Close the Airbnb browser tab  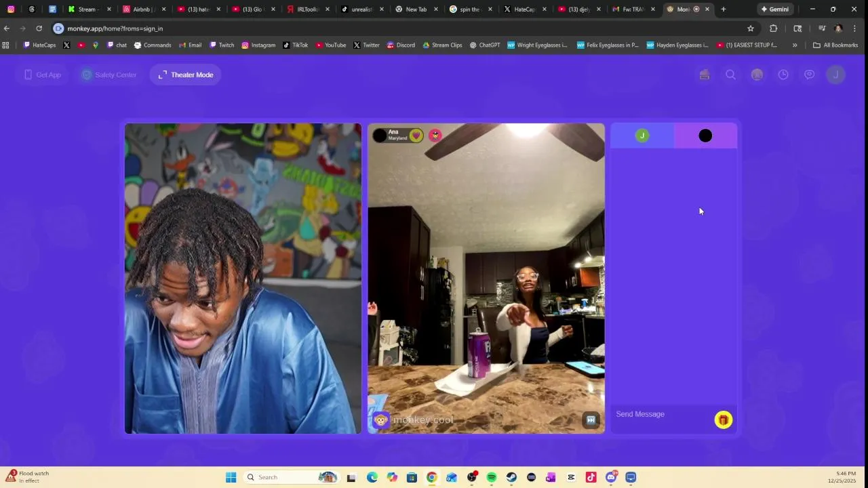coord(163,9)
